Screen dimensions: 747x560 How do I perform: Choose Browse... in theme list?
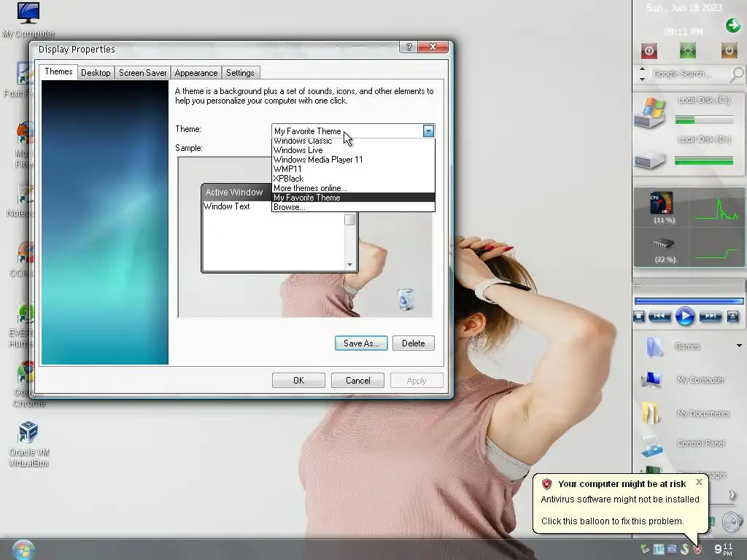point(353,207)
